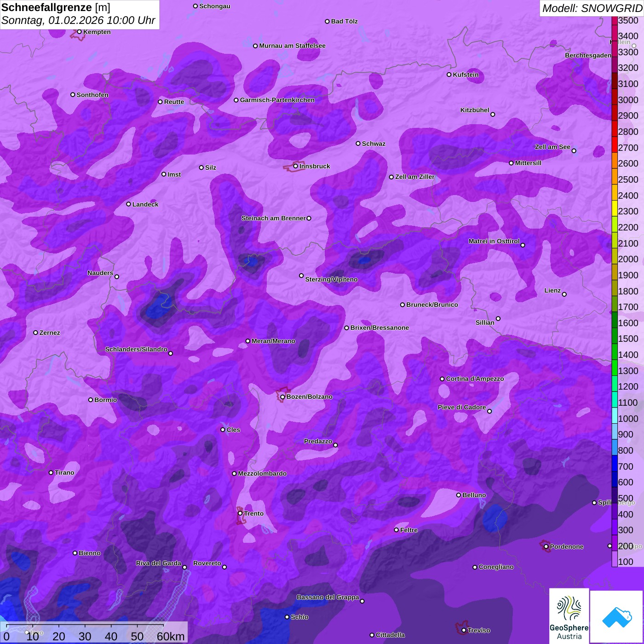Screen dimensions: 644x644
Task: Click the Pieve di Cadore label
Action: [x=462, y=407]
